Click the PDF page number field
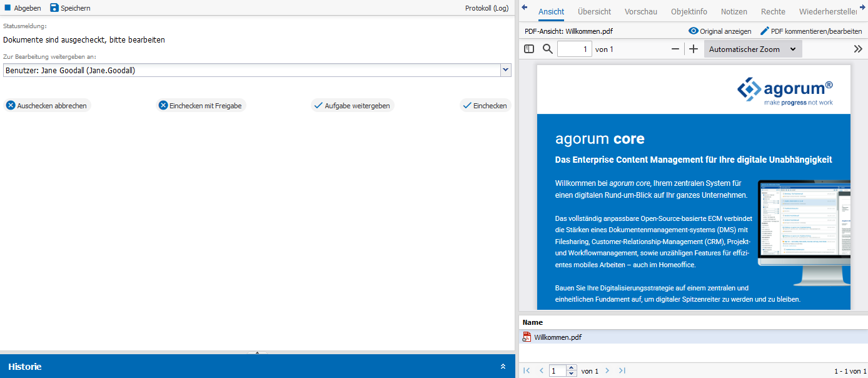 (x=574, y=49)
